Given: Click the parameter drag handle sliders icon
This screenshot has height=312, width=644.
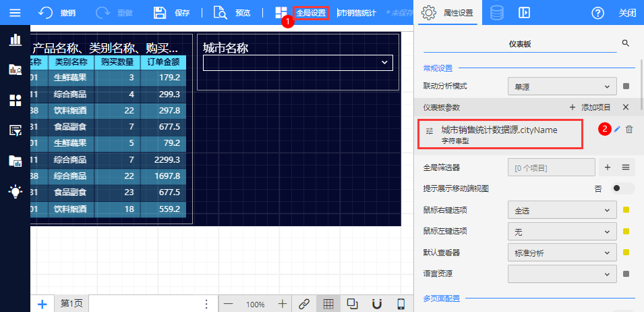Looking at the screenshot, I should pyautogui.click(x=430, y=131).
